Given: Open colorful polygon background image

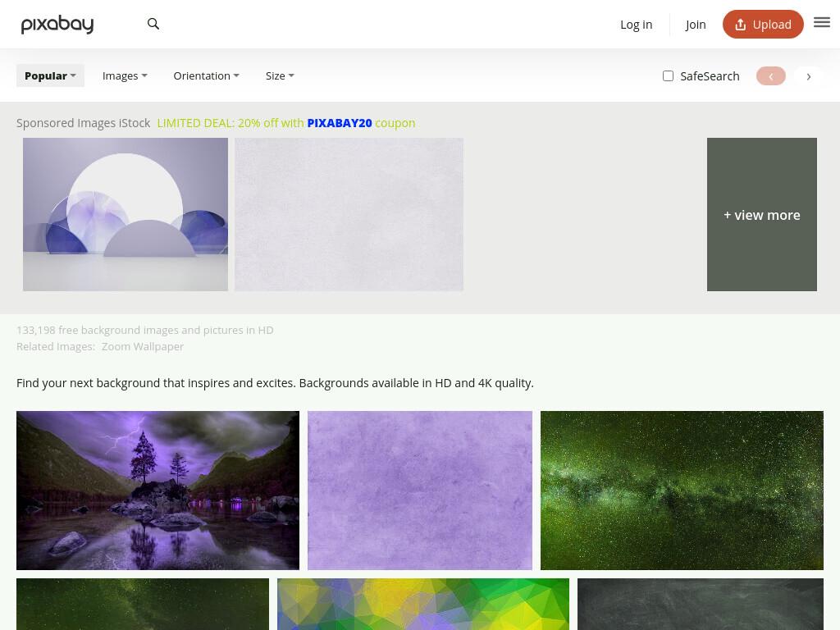Looking at the screenshot, I should (423, 604).
